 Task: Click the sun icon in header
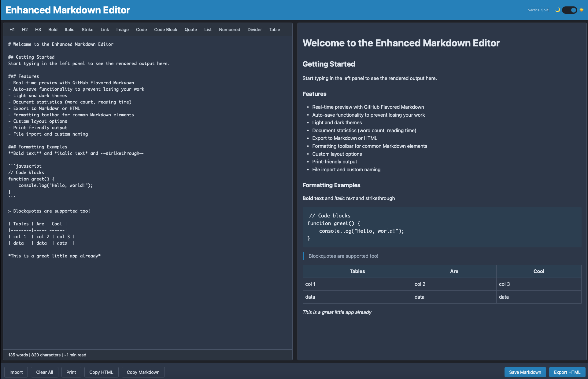[582, 10]
